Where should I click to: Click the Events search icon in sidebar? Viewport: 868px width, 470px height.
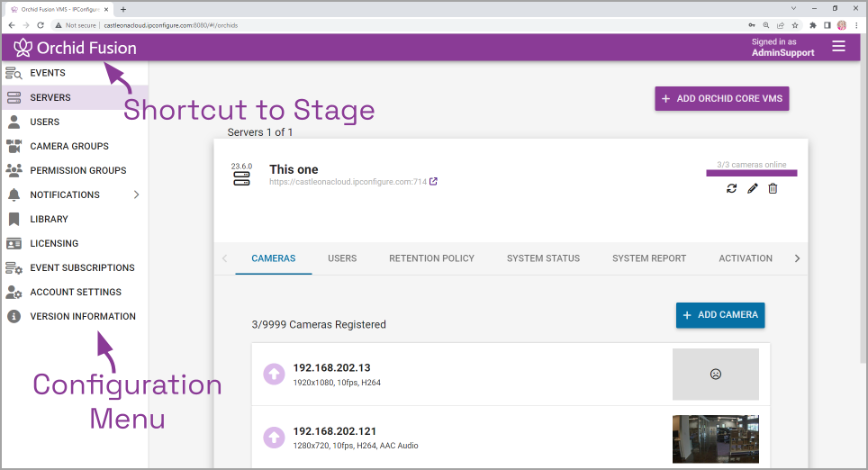pyautogui.click(x=14, y=73)
